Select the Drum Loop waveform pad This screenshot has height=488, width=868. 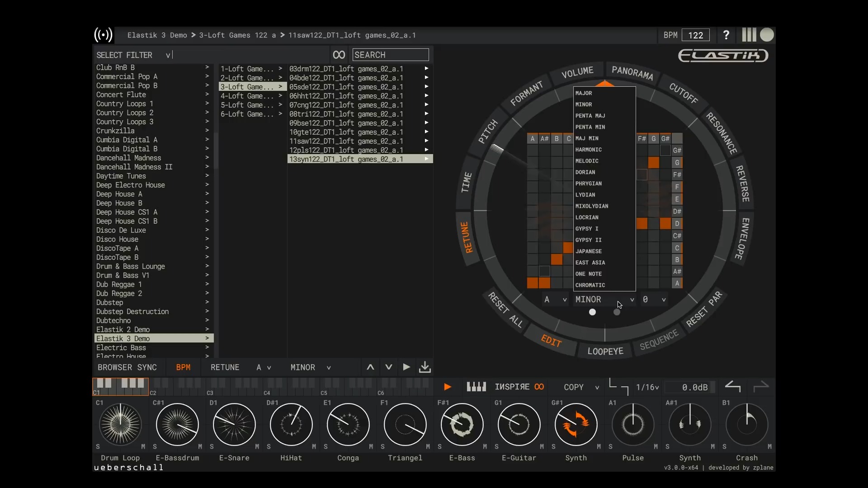pyautogui.click(x=120, y=425)
